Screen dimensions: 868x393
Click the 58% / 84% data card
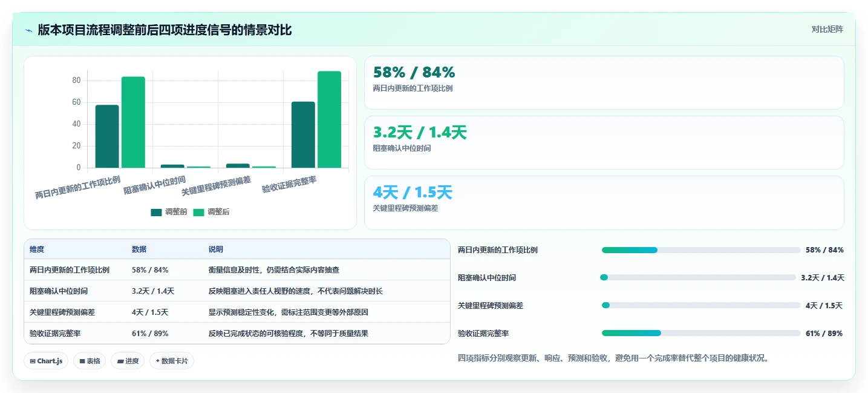604,82
